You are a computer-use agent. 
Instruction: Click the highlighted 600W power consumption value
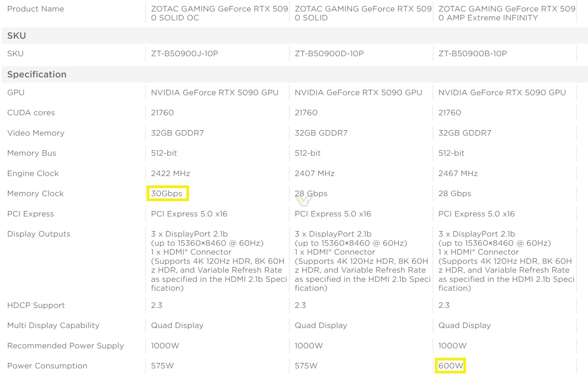pyautogui.click(x=450, y=366)
